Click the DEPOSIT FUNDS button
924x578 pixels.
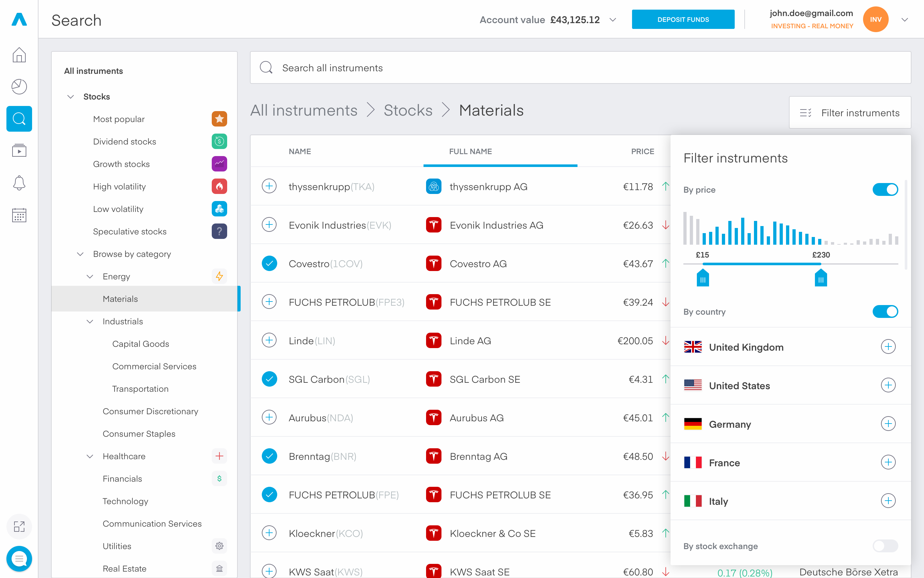(683, 20)
